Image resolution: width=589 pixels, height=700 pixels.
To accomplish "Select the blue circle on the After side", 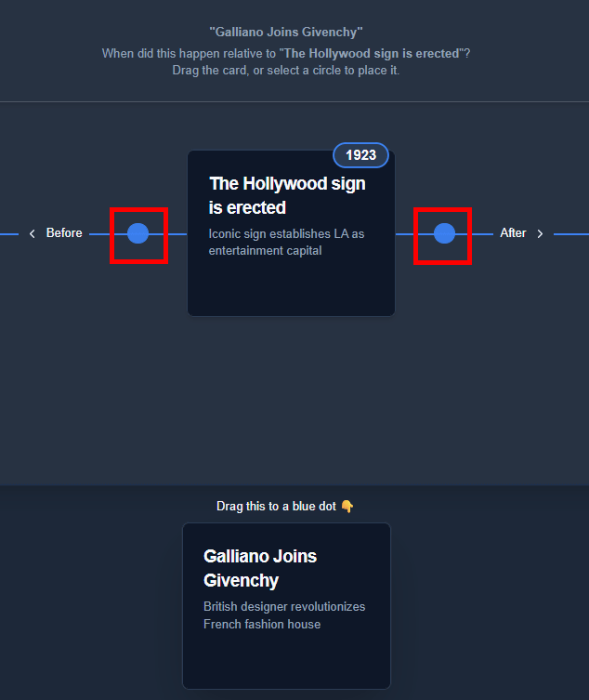I will point(444,233).
